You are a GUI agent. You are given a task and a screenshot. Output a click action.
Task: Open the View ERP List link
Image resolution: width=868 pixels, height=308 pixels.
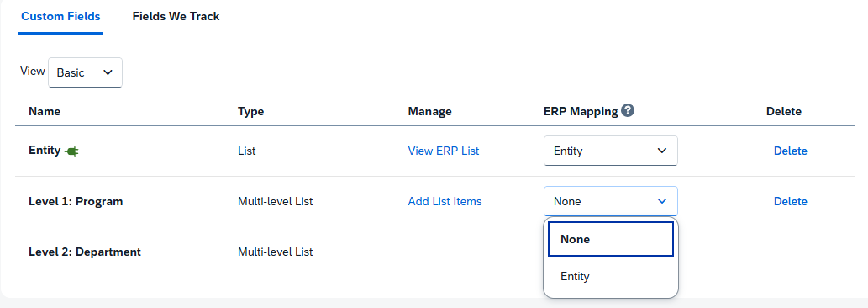[444, 151]
